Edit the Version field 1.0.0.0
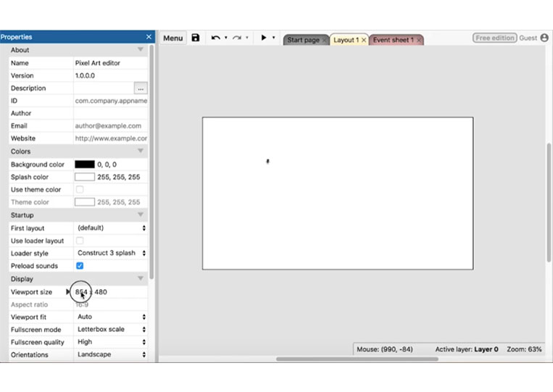Viewport: 553px width, 392px height. (x=111, y=75)
